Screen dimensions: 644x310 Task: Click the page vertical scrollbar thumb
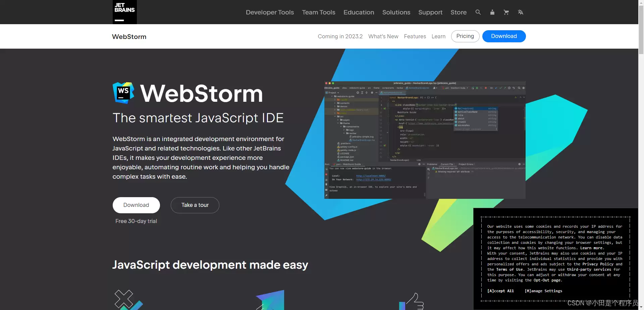pos(641,30)
